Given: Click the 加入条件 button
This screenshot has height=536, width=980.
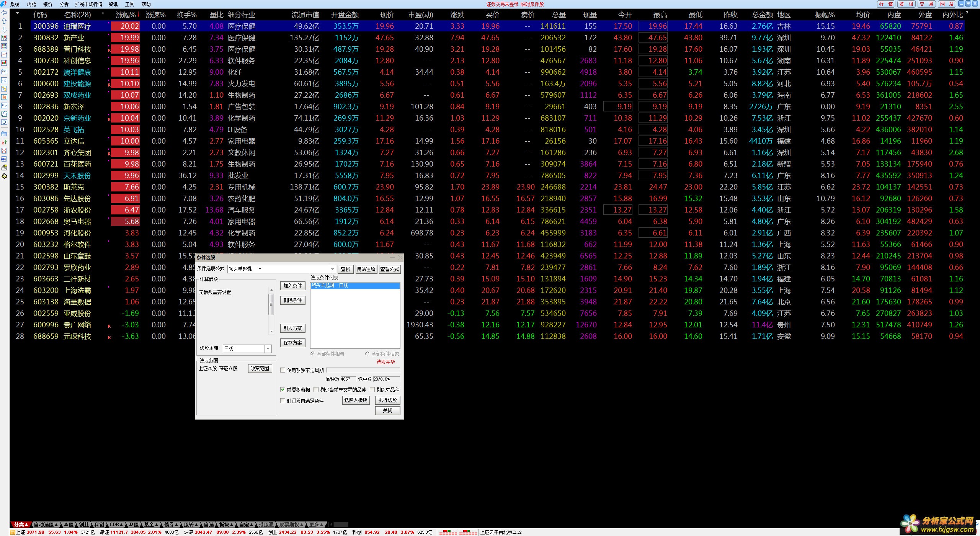Looking at the screenshot, I should click(292, 286).
